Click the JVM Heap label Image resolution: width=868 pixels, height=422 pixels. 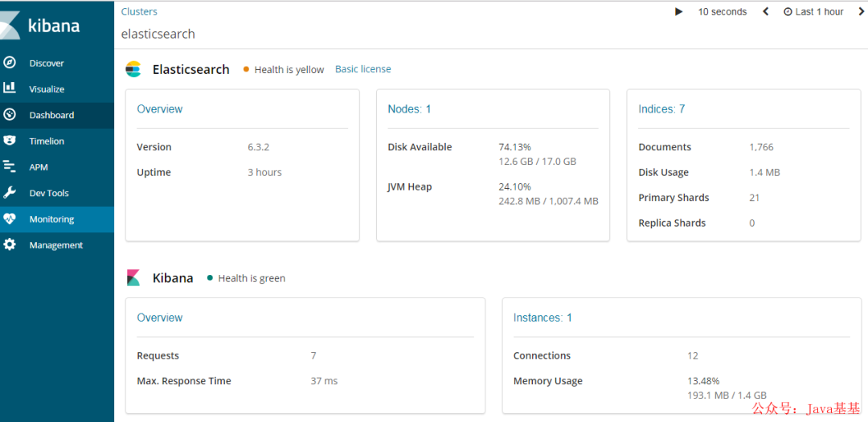(410, 187)
